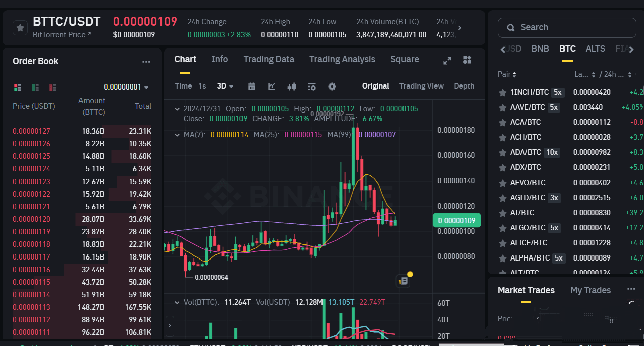This screenshot has width=644, height=346.
Task: Switch to the Chart tab
Action: coord(185,59)
